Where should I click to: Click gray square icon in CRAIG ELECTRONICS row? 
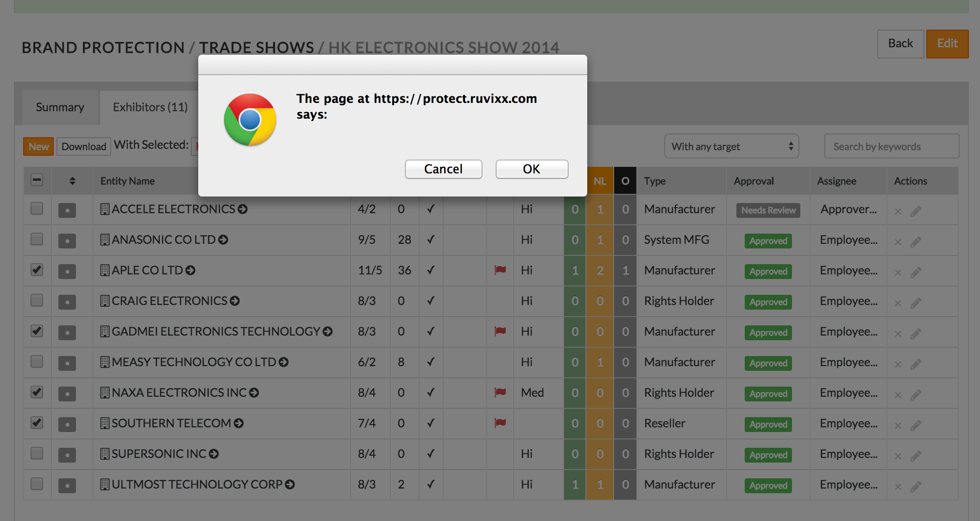pos(67,302)
